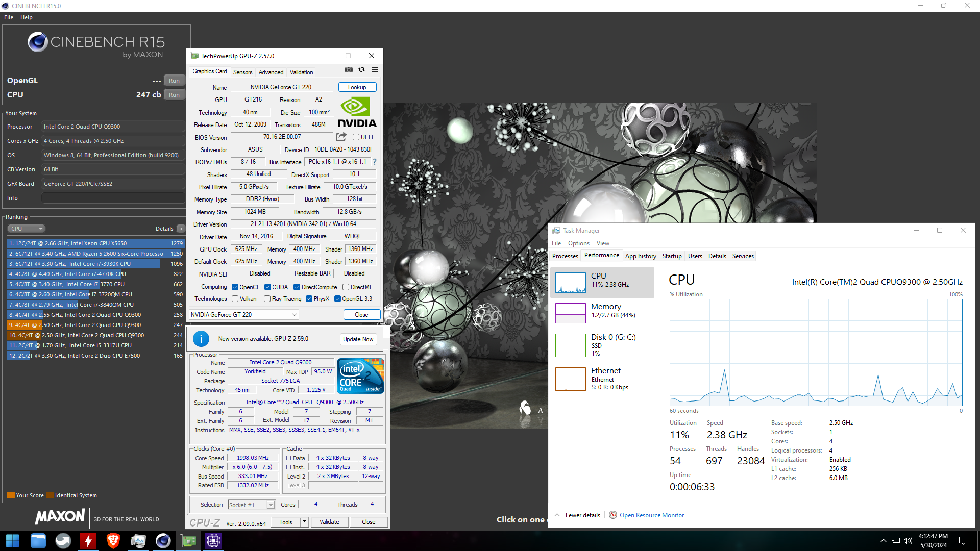
Task: Open the volume control in system tray
Action: [x=908, y=541]
